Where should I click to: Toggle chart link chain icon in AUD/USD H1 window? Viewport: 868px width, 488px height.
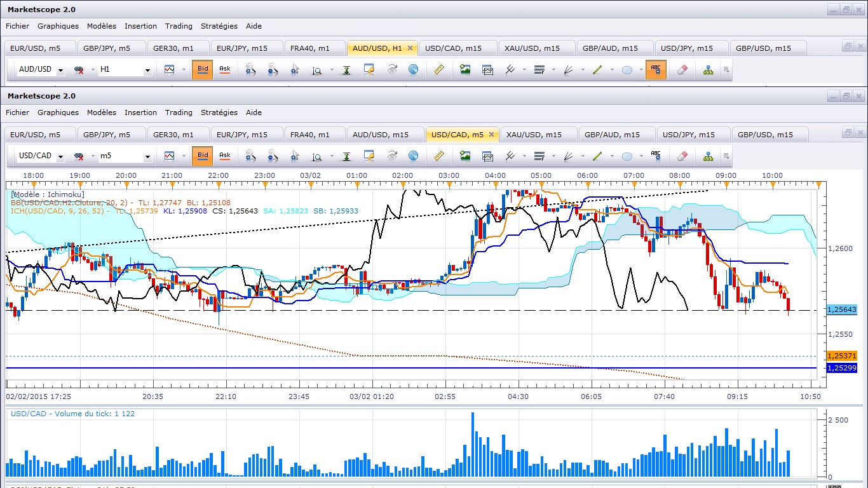coord(79,69)
